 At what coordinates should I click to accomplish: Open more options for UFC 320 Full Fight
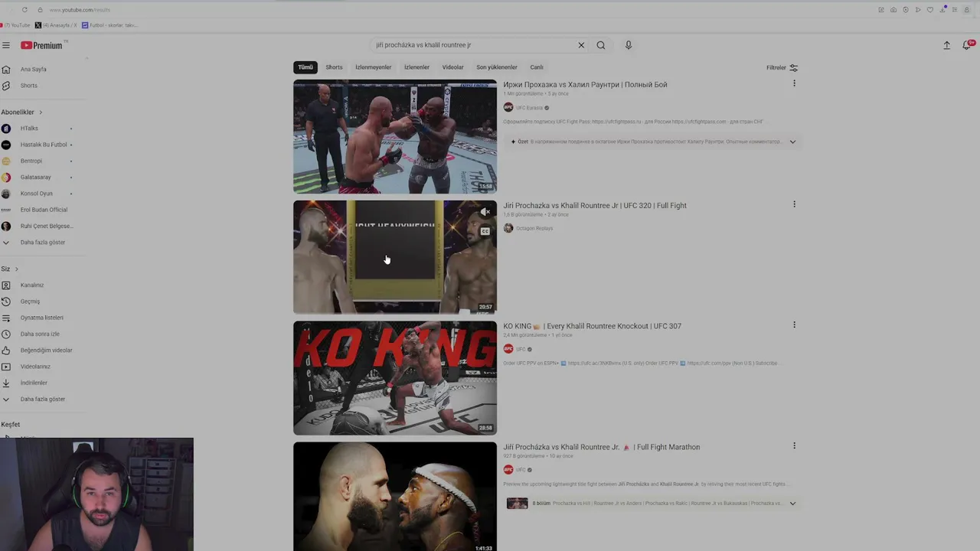(794, 204)
